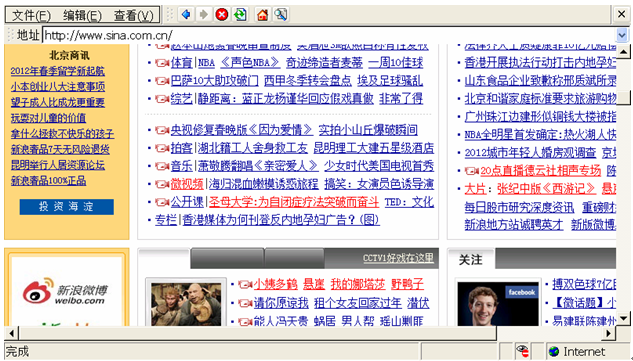The height and width of the screenshot is (361, 633).
Task: Click the video icon before 体育 row
Action: point(162,63)
